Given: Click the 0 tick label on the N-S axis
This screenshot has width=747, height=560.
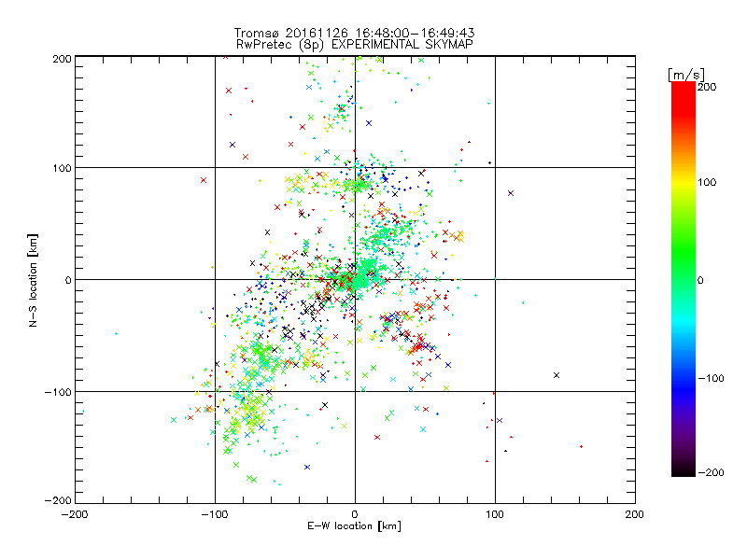Looking at the screenshot, I should 68,280.
